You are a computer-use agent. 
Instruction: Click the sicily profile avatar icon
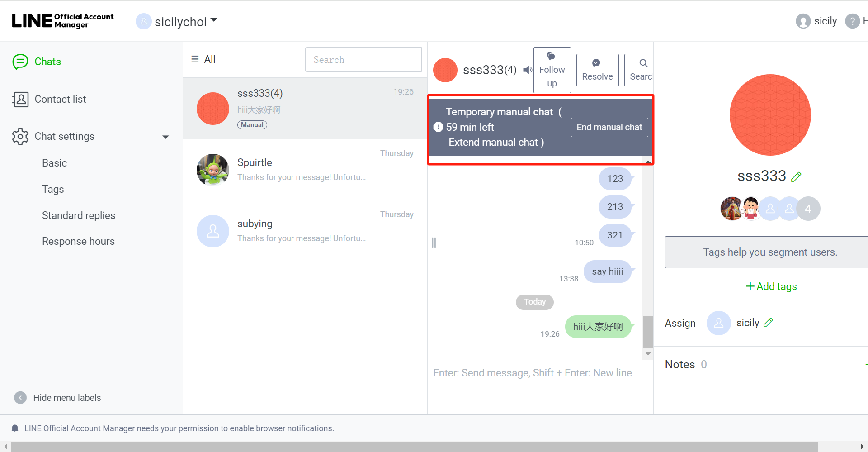(x=802, y=21)
